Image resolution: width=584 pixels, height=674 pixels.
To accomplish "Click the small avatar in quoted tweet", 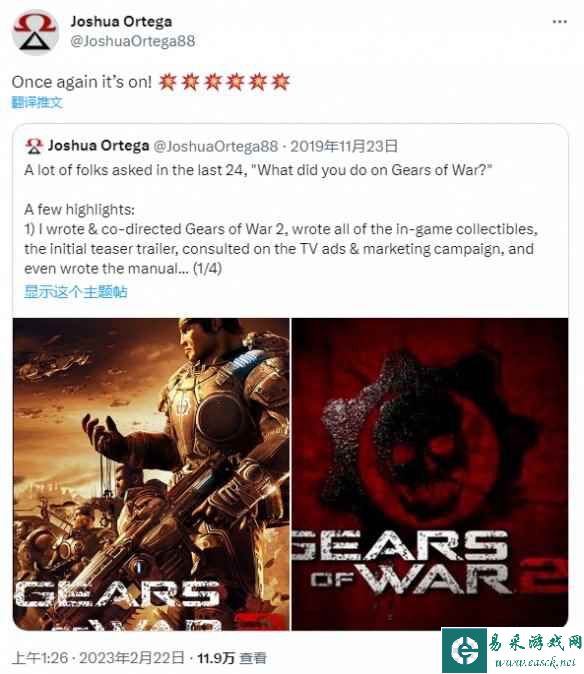I will point(34,146).
